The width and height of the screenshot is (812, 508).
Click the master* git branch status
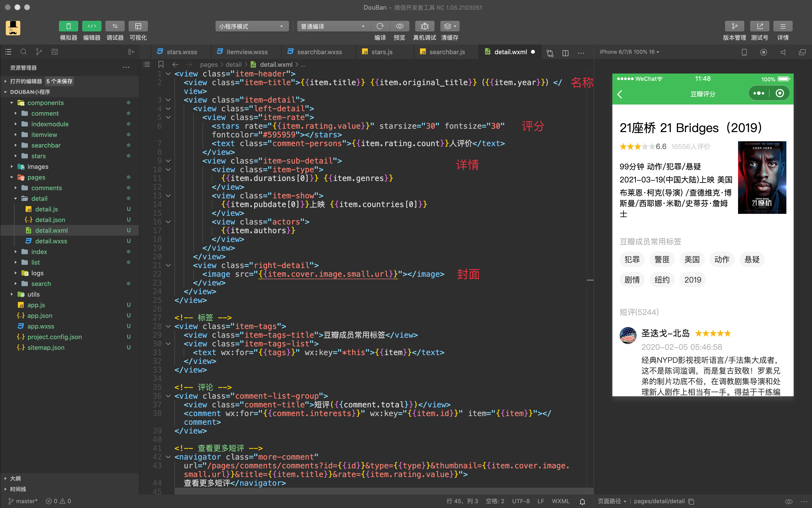coord(23,501)
